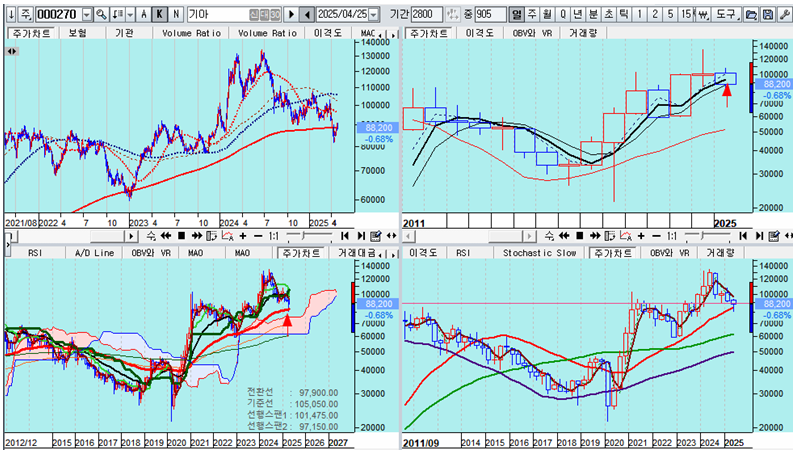Open the 2025/04/25 date dropdown
The width and height of the screenshot is (795, 451).
pyautogui.click(x=373, y=15)
